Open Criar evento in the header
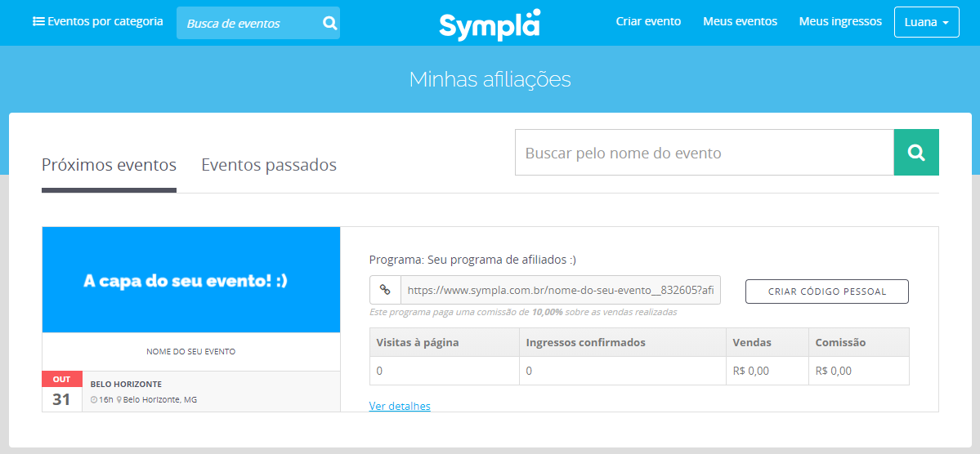 point(648,22)
